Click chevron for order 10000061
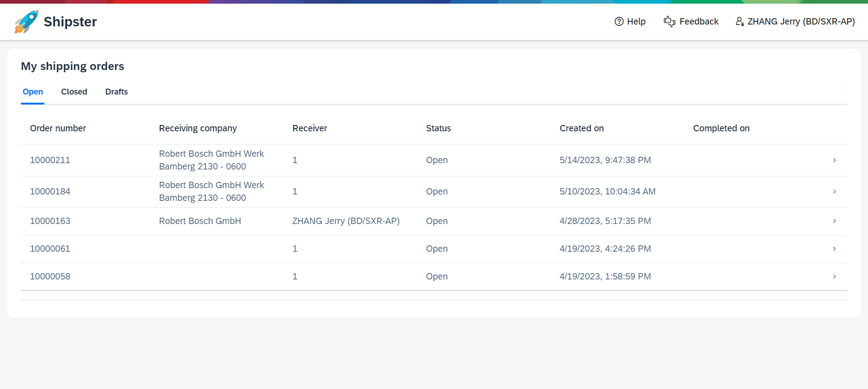This screenshot has height=389, width=868. [834, 249]
